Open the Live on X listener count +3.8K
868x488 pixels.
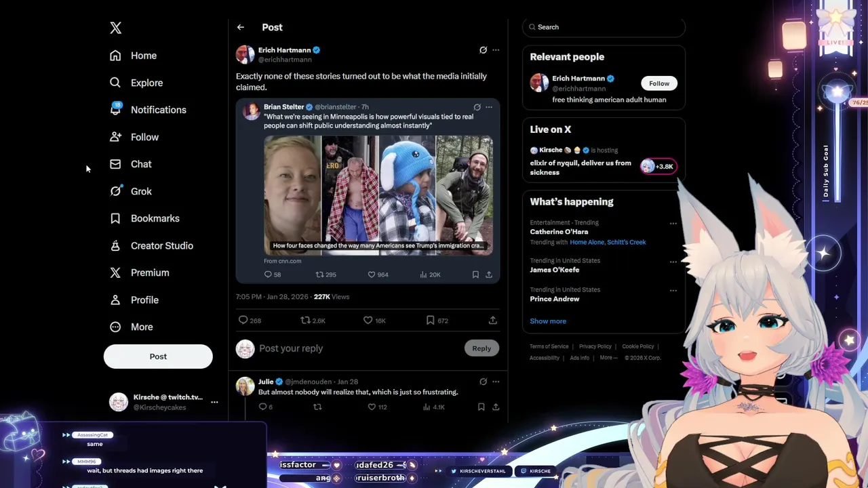pos(658,167)
